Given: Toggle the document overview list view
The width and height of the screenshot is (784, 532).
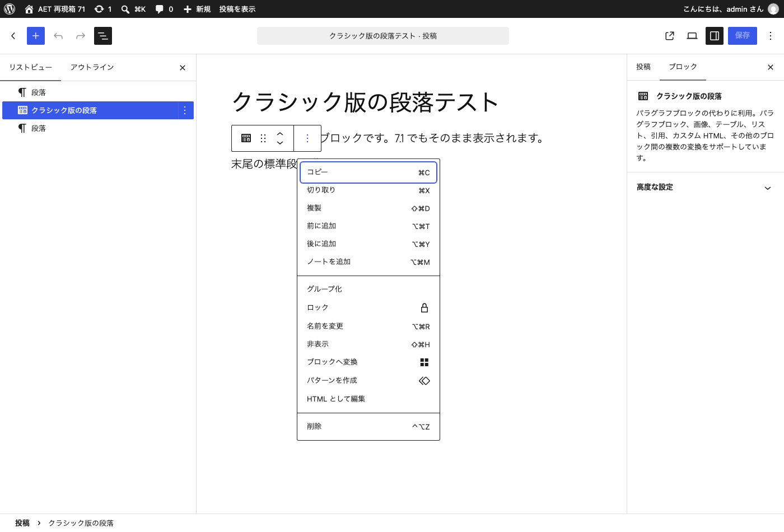Looking at the screenshot, I should tap(103, 36).
